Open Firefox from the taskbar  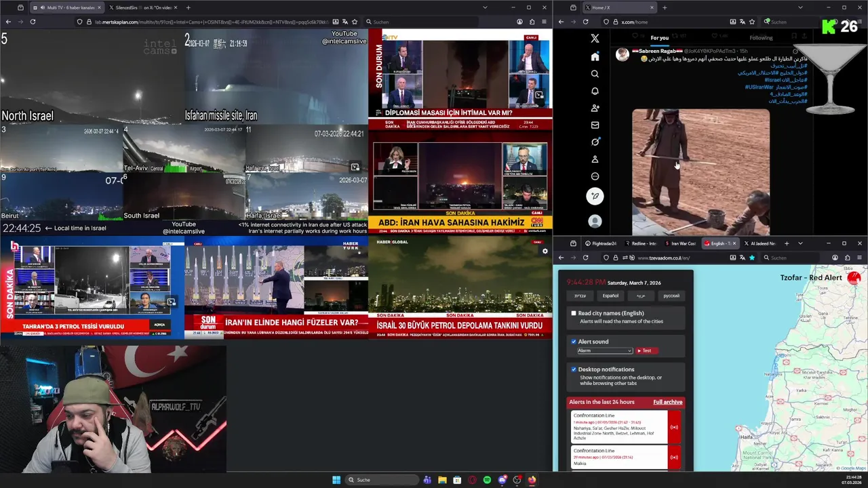(x=532, y=480)
